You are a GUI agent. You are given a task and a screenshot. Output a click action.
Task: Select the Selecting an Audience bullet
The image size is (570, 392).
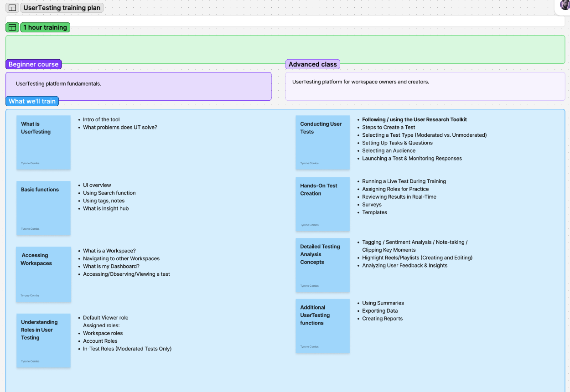(x=389, y=150)
